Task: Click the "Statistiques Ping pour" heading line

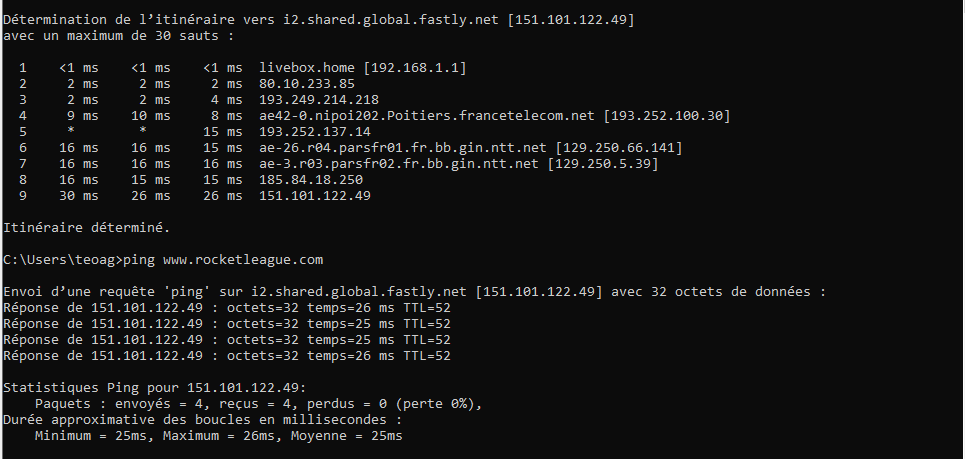Action: point(154,388)
